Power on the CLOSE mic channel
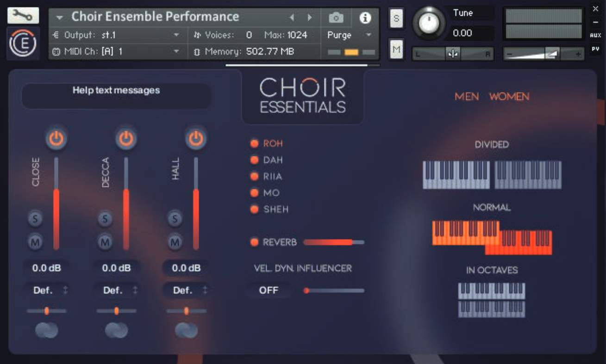 (x=56, y=137)
